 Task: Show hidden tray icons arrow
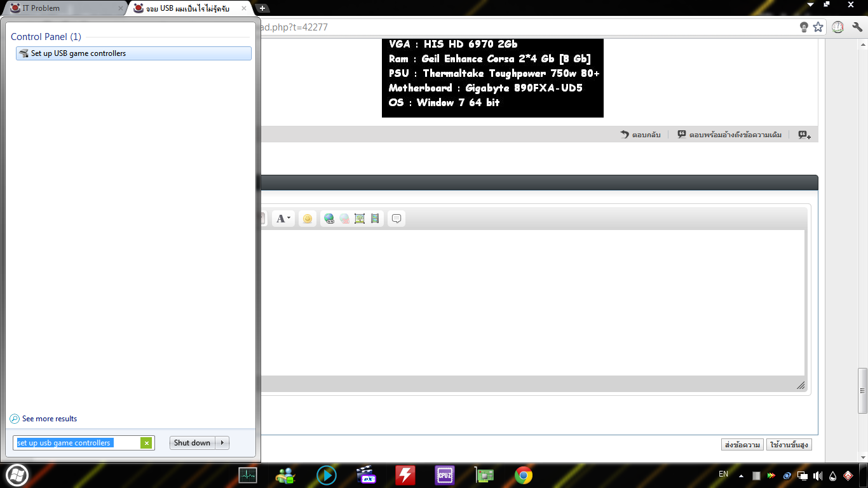tap(741, 475)
